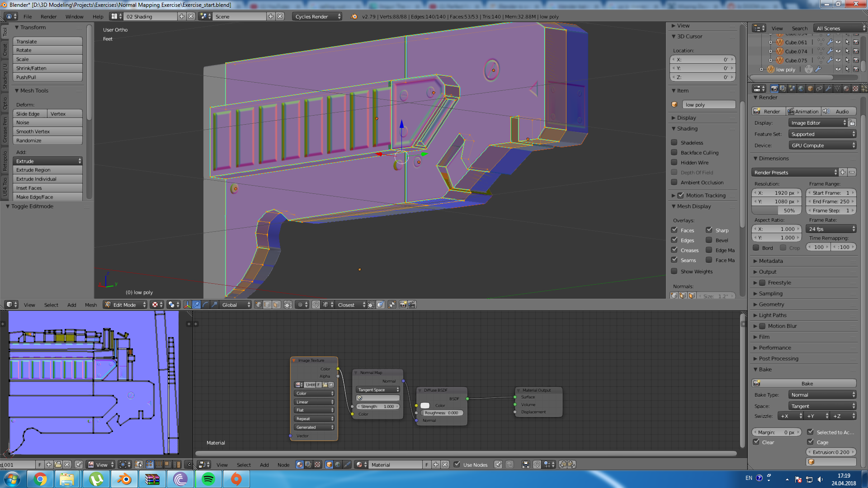Image resolution: width=868 pixels, height=488 pixels.
Task: Click the Extrude Region button
Action: (x=47, y=170)
